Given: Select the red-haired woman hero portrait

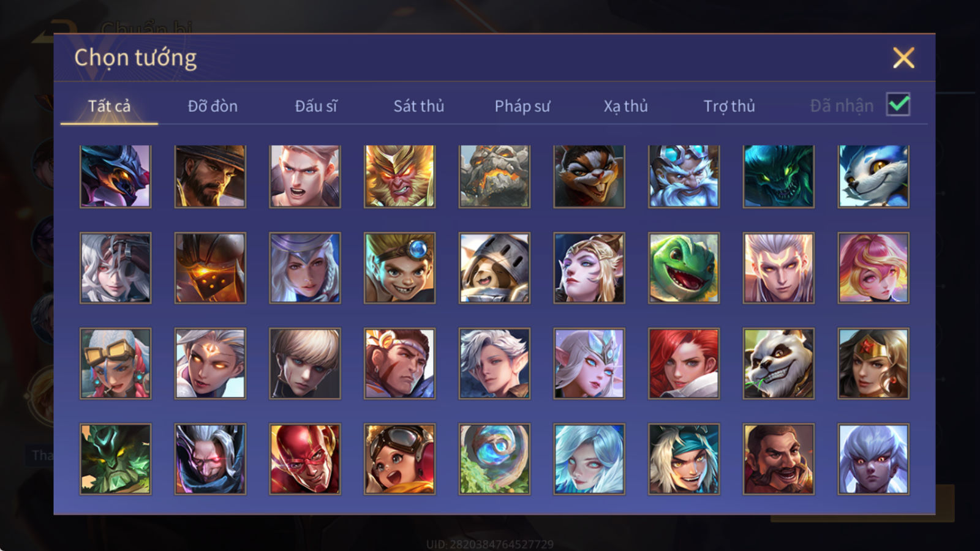Looking at the screenshot, I should click(684, 363).
